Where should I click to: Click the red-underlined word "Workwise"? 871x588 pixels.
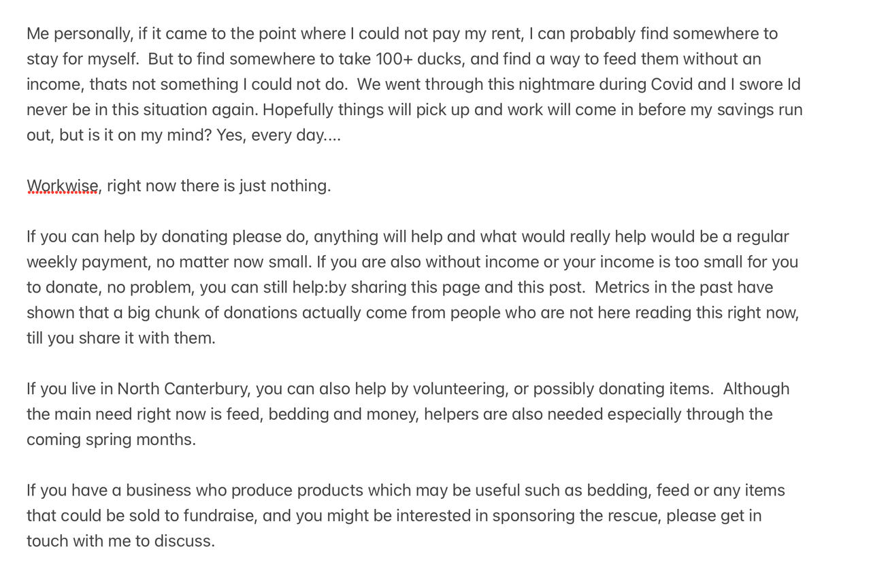63,186
